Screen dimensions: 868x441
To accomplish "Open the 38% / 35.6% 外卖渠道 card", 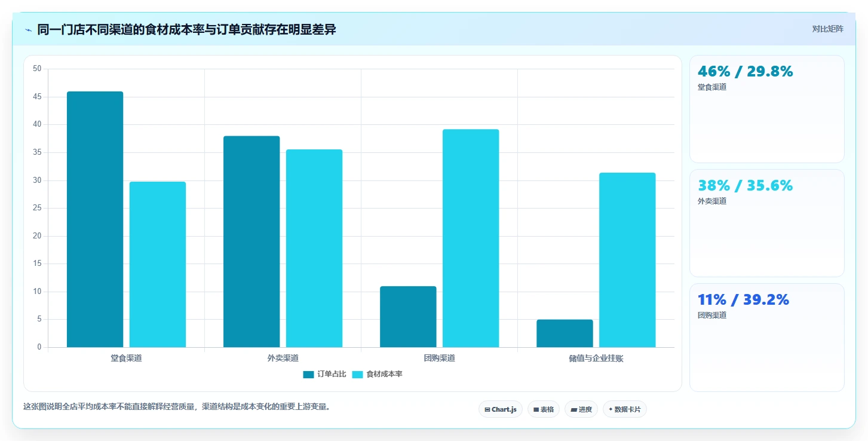I will (x=767, y=223).
